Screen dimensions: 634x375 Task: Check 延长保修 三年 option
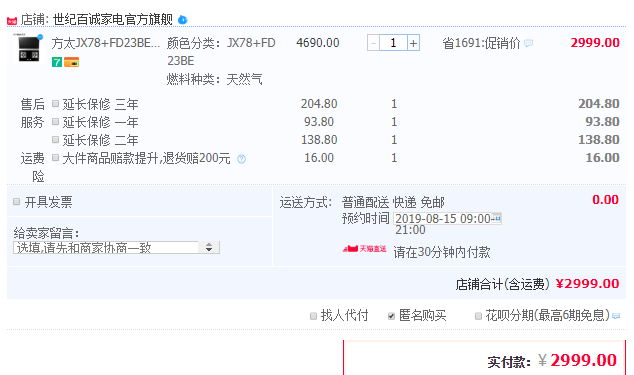click(x=56, y=104)
